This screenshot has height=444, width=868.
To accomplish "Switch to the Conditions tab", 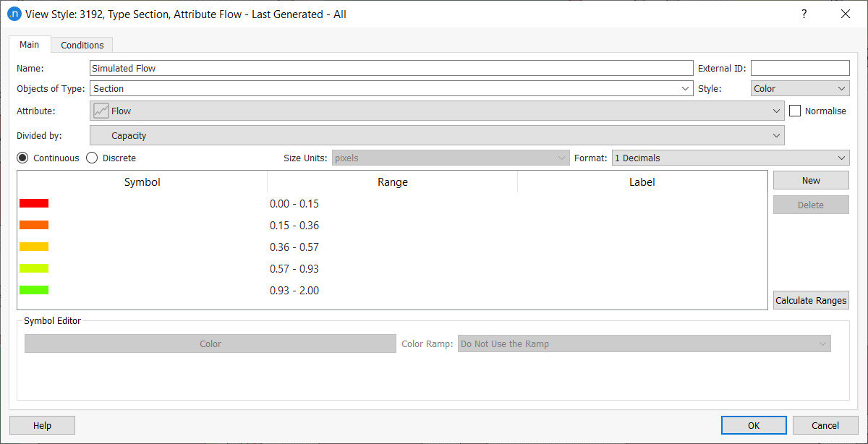I will click(x=82, y=45).
